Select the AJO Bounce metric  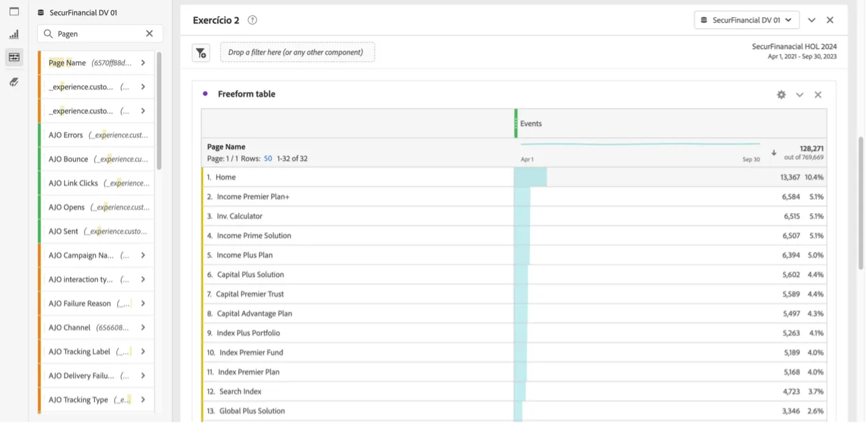tap(96, 159)
